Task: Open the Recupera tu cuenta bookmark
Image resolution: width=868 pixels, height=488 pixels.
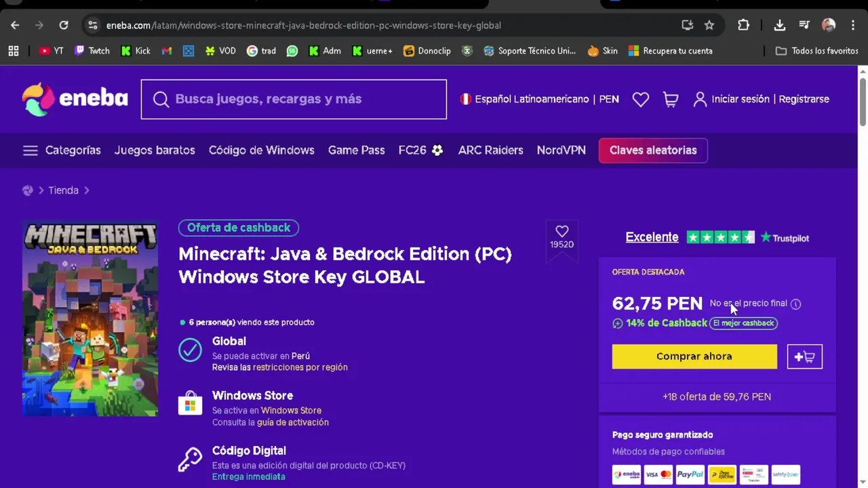Action: (x=671, y=51)
